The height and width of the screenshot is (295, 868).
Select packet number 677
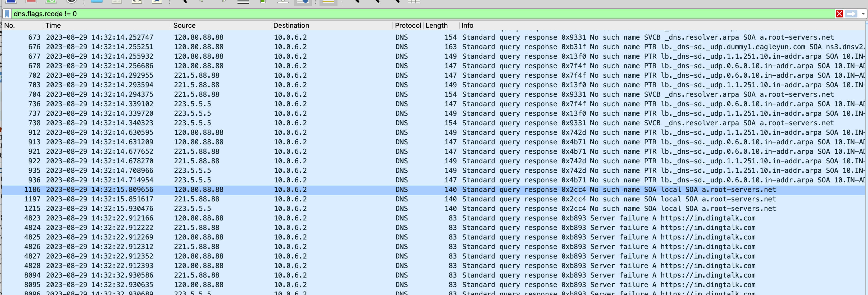434,56
